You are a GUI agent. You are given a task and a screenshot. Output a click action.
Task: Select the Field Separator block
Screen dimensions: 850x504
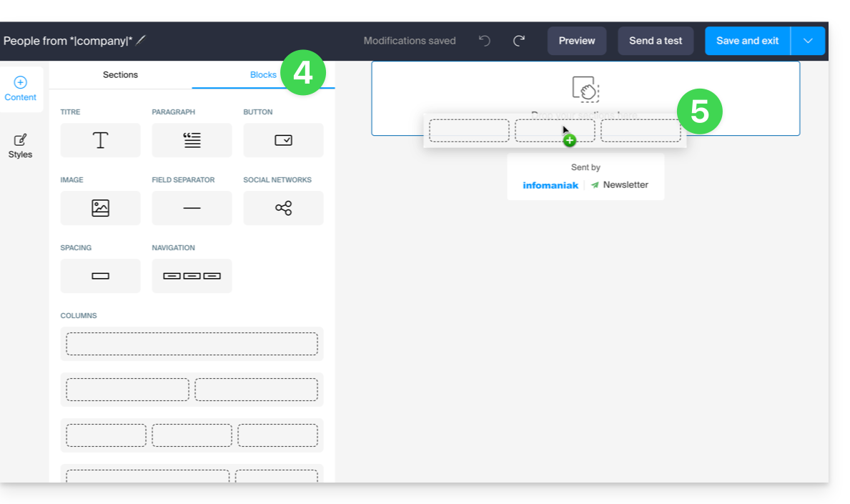(192, 208)
